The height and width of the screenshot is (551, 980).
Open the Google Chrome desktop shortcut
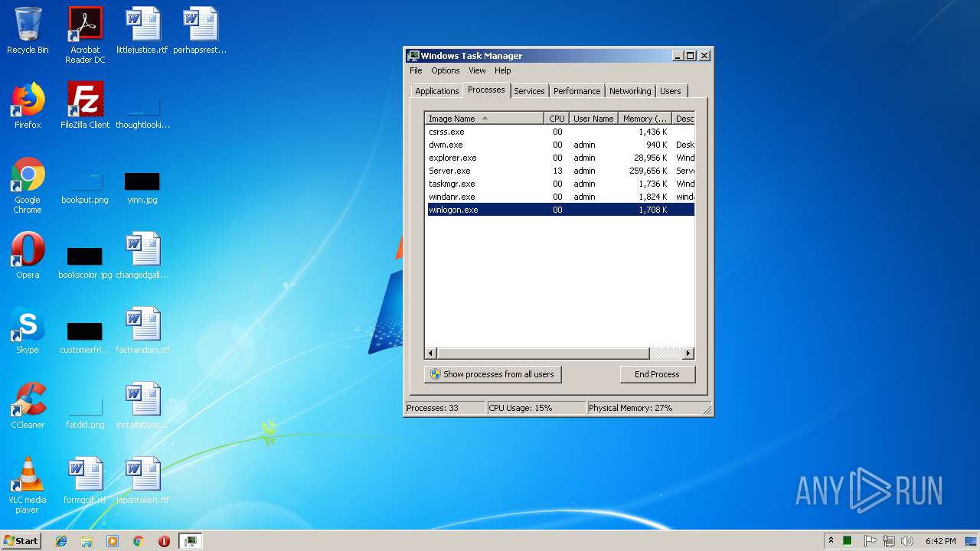[28, 185]
